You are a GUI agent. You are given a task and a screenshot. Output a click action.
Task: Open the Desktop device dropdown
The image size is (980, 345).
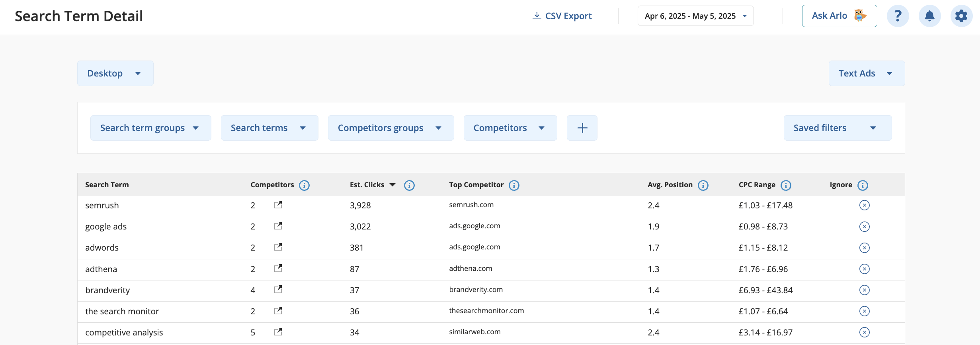115,73
